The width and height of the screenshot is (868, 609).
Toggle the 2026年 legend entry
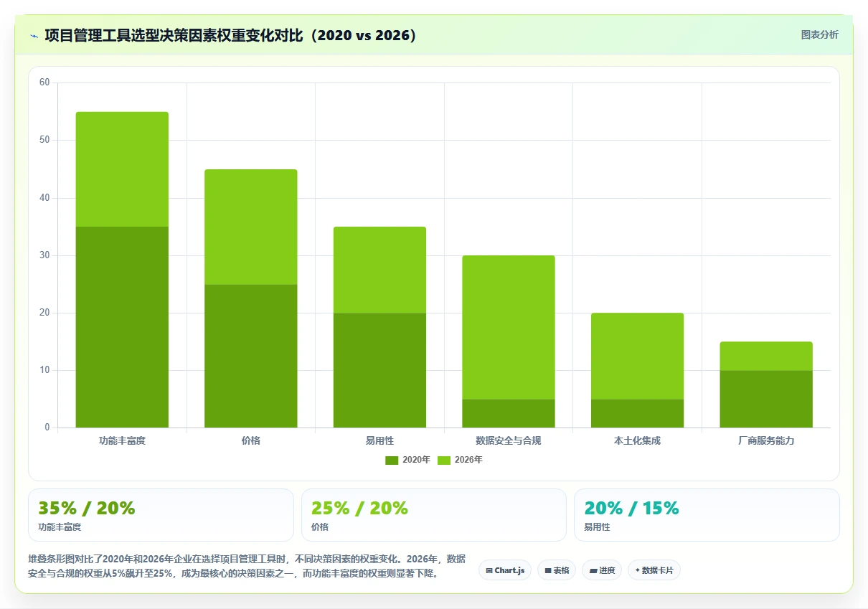pyautogui.click(x=460, y=460)
